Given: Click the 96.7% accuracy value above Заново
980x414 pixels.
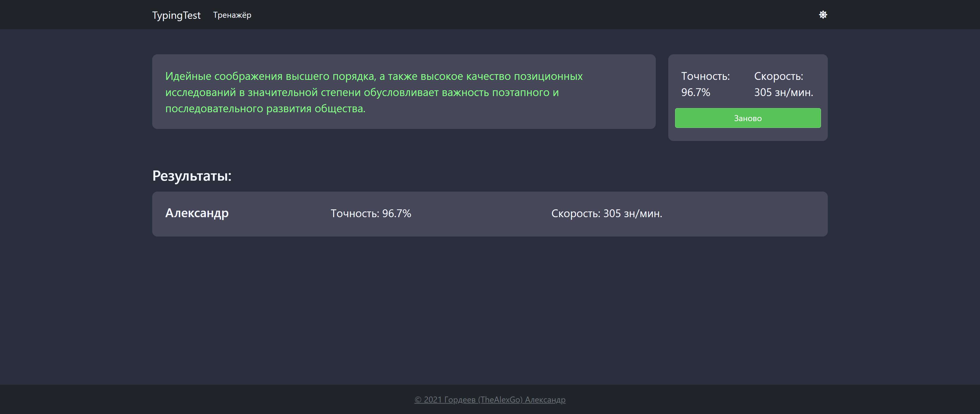Looking at the screenshot, I should click(x=695, y=93).
